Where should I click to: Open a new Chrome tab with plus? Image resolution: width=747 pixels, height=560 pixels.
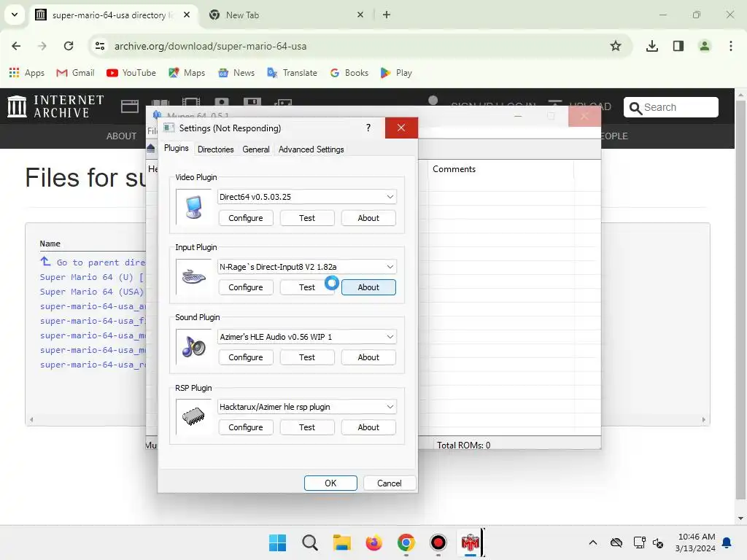click(x=387, y=15)
